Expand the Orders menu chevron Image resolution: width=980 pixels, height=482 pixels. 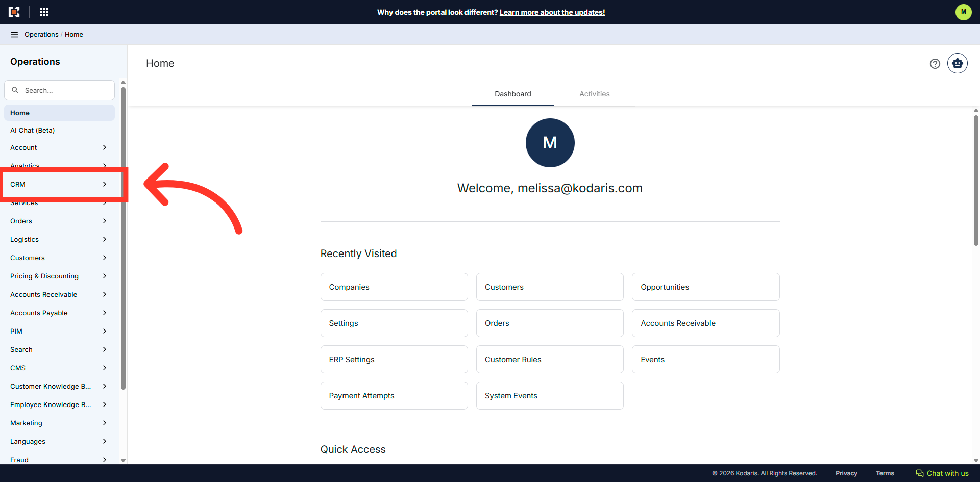click(x=105, y=221)
